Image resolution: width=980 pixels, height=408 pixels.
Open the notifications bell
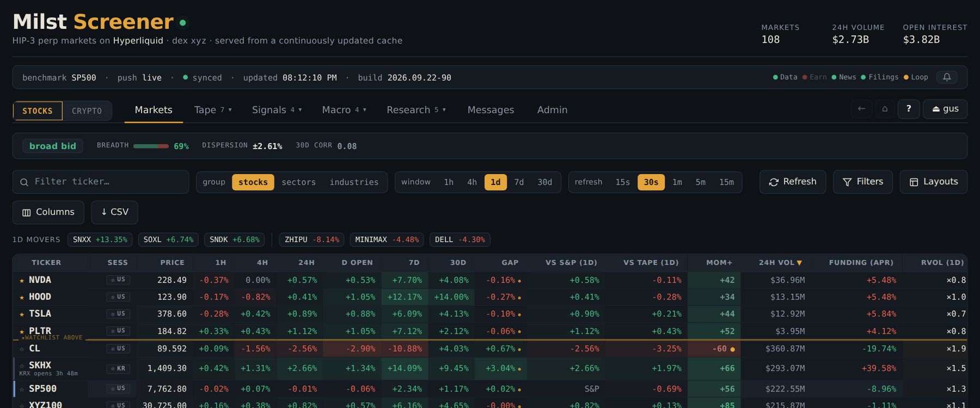947,77
